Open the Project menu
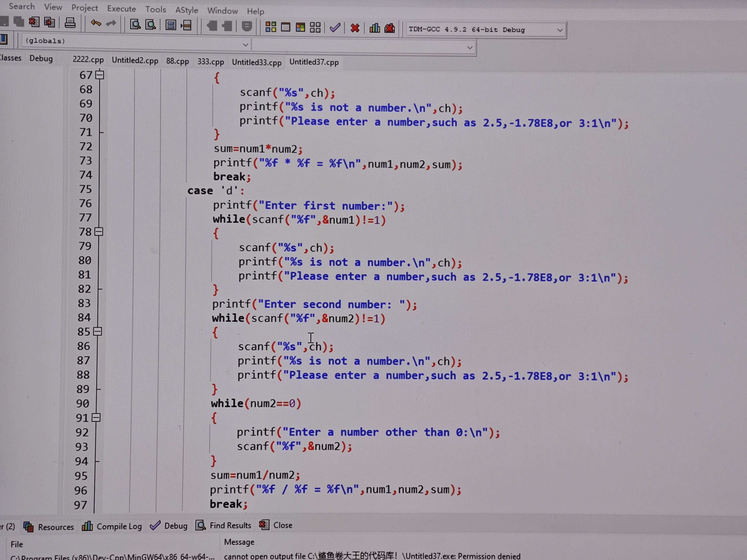Image resolution: width=747 pixels, height=560 pixels. click(x=84, y=8)
